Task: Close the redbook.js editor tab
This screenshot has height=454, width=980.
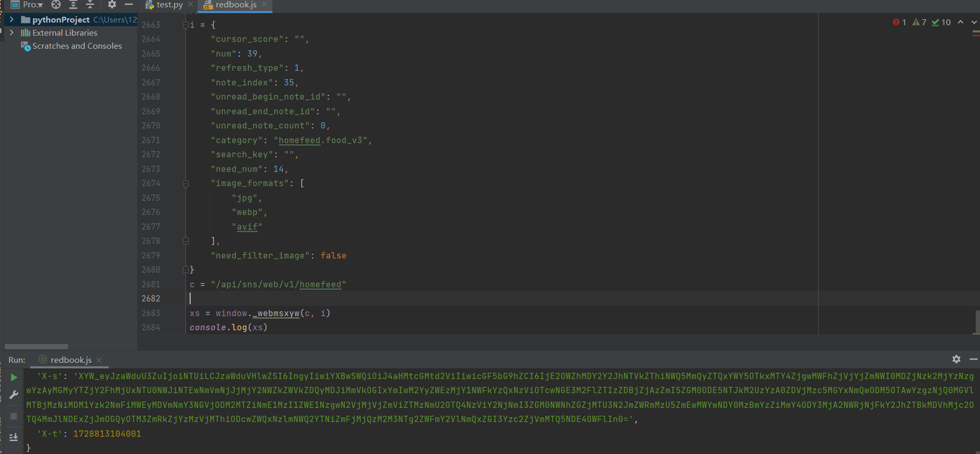Action: 265,5
